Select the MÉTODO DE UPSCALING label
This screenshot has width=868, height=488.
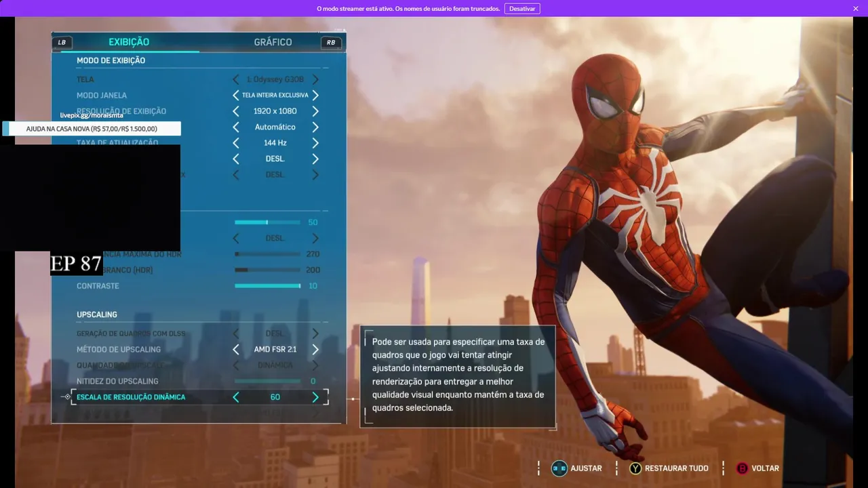[x=119, y=350]
